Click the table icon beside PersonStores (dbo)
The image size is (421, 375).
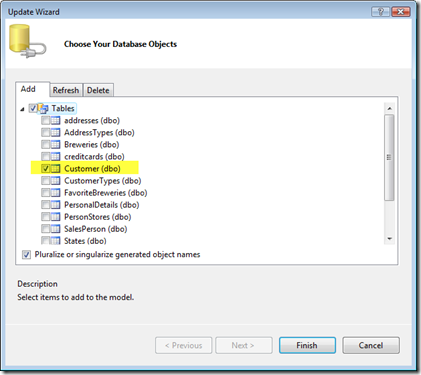tap(56, 217)
